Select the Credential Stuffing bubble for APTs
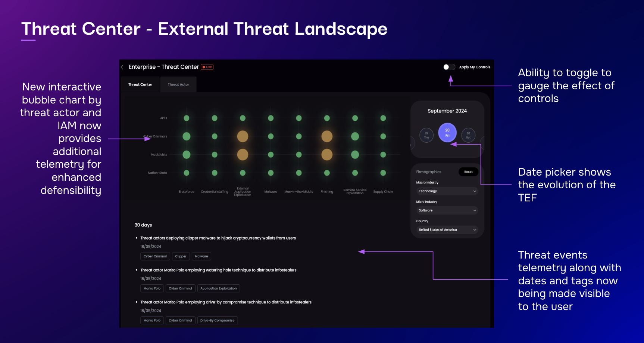The height and width of the screenshot is (343, 644). pyautogui.click(x=215, y=118)
